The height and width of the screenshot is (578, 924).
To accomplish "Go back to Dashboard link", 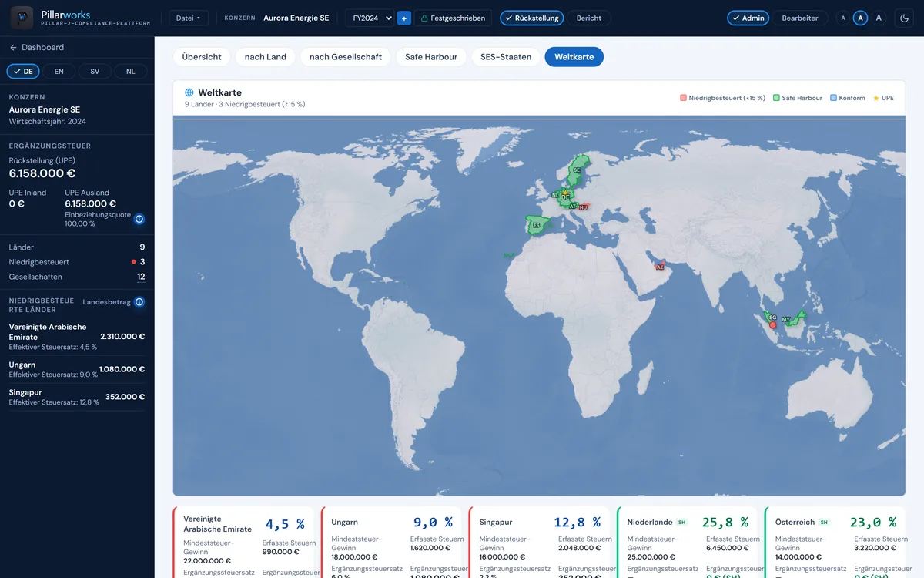I will [36, 48].
